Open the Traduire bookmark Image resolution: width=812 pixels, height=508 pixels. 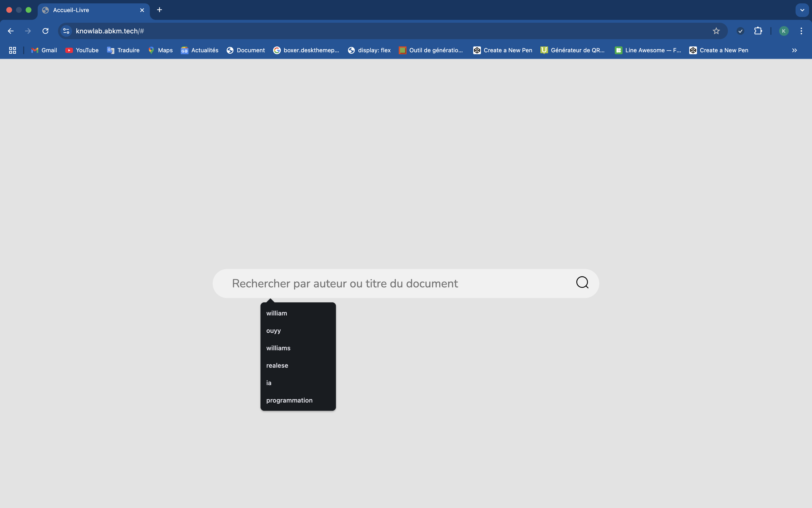tap(123, 50)
